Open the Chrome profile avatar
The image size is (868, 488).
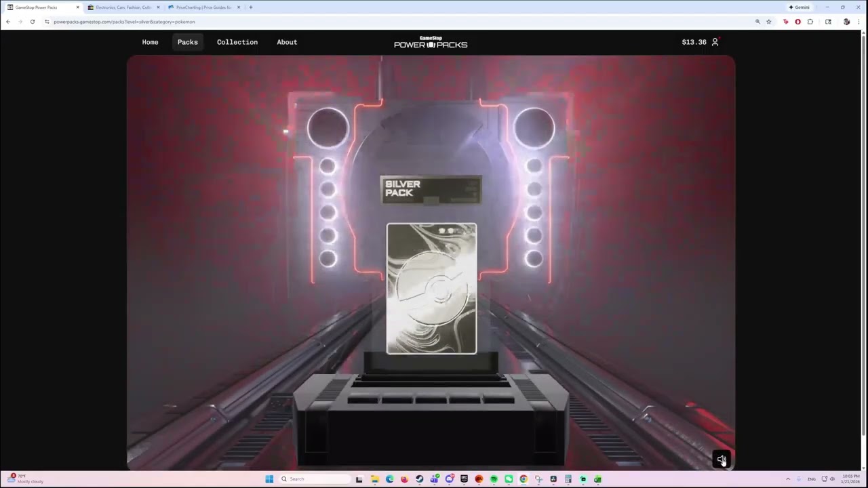(846, 22)
